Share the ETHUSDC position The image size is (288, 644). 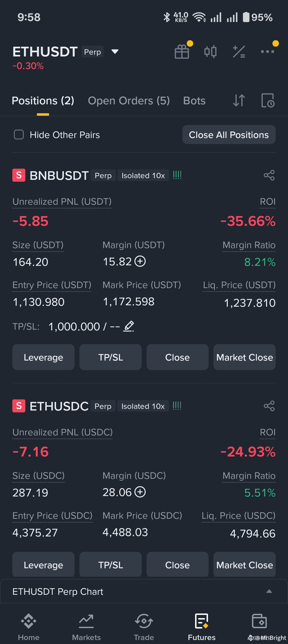pos(269,406)
